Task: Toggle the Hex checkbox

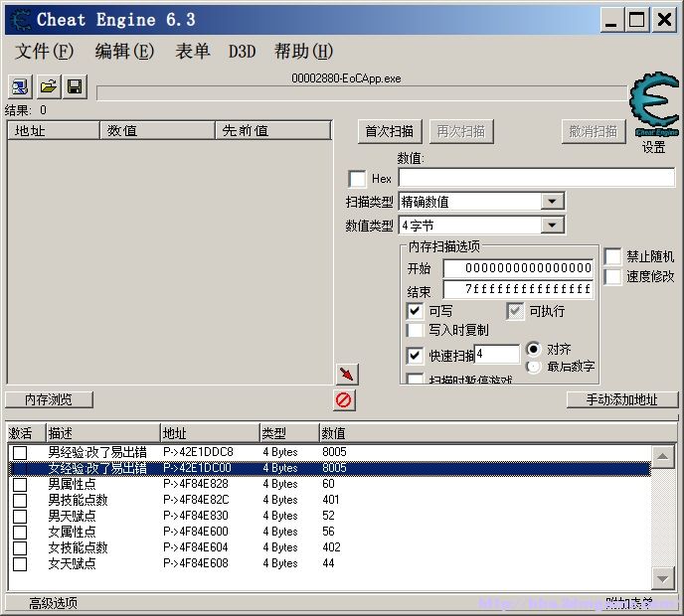Action: (x=357, y=179)
